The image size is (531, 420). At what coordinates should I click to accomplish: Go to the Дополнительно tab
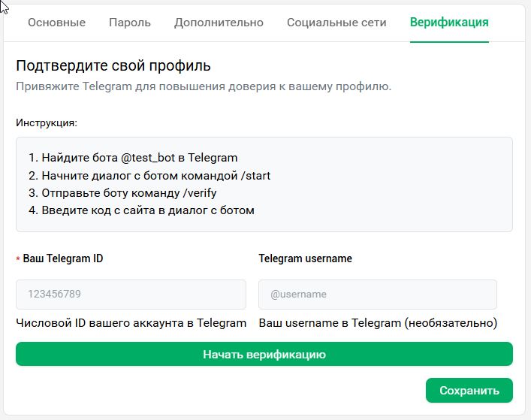[x=219, y=23]
